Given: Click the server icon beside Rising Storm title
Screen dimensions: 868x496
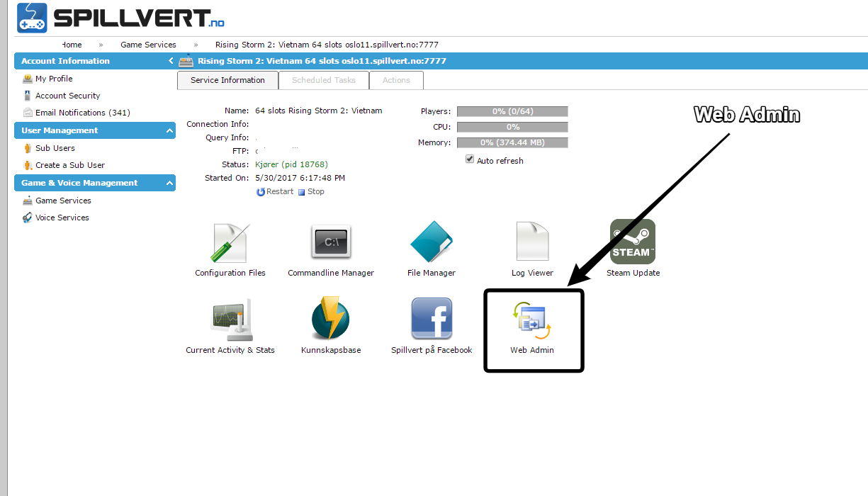Looking at the screenshot, I should point(186,61).
